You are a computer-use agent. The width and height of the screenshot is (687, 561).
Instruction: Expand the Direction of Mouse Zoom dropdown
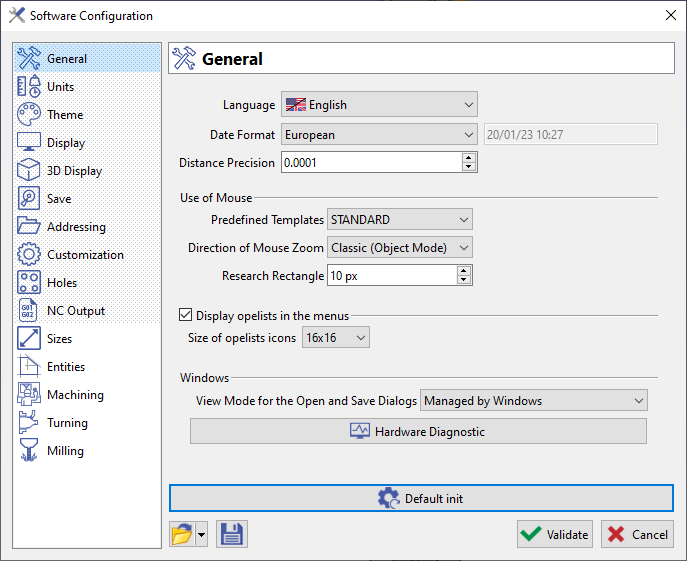400,247
